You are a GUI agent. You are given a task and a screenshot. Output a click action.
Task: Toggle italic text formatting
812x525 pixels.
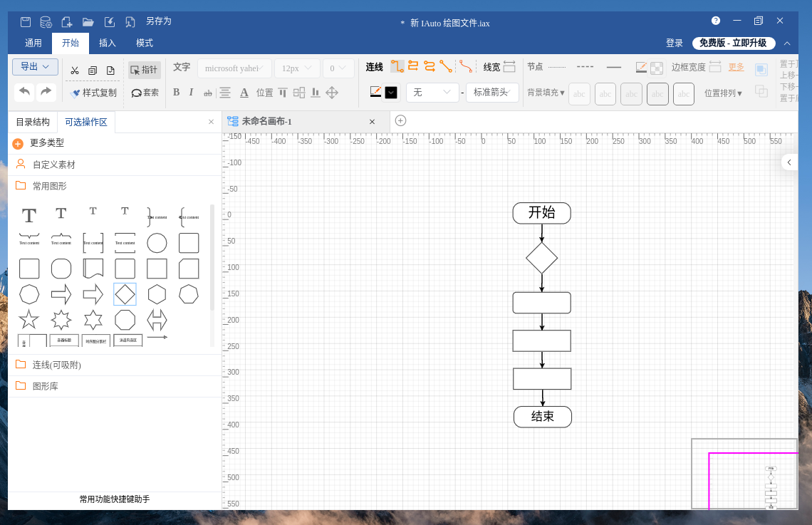(x=191, y=93)
